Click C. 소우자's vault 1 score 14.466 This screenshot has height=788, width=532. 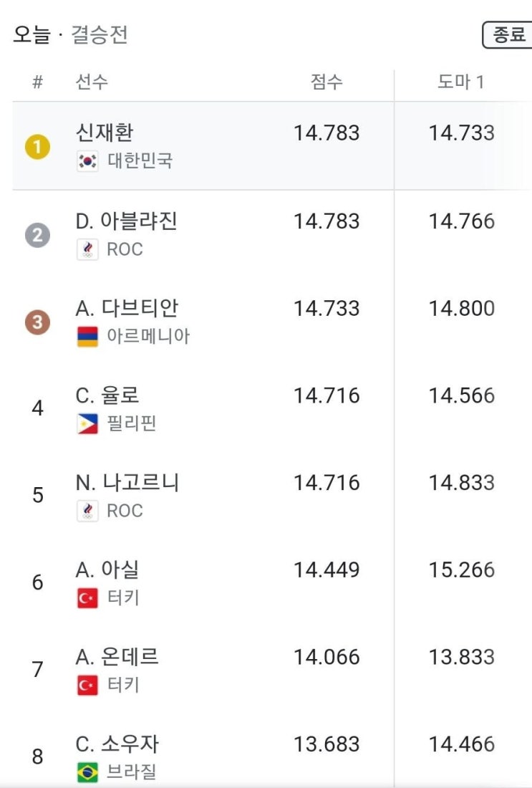pos(462,744)
